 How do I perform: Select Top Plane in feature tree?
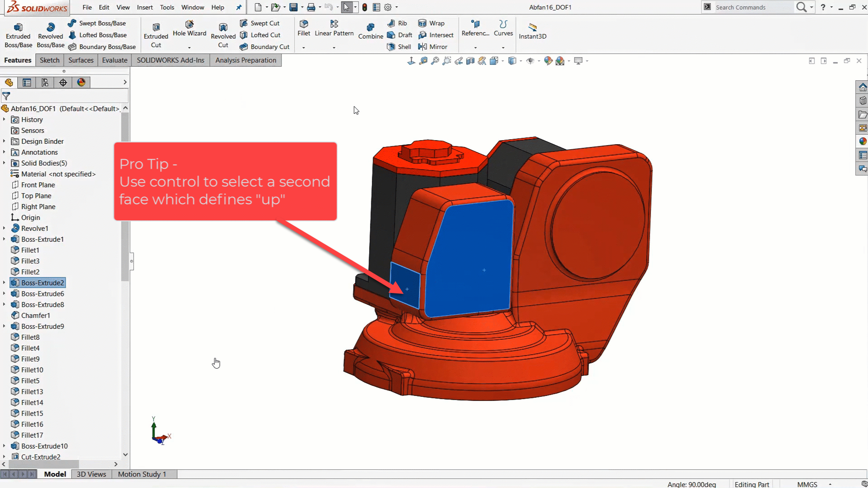coord(36,196)
